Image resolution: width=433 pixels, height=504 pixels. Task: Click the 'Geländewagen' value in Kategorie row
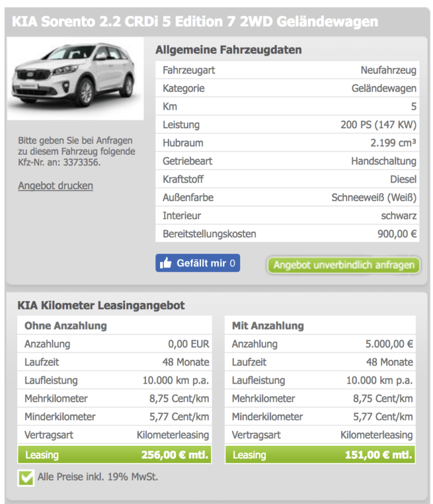point(384,88)
